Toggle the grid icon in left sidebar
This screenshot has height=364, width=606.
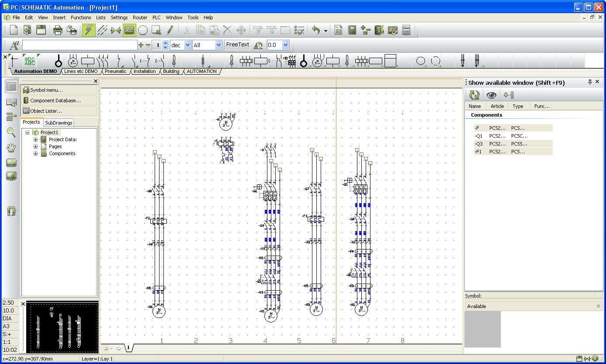coord(11,87)
